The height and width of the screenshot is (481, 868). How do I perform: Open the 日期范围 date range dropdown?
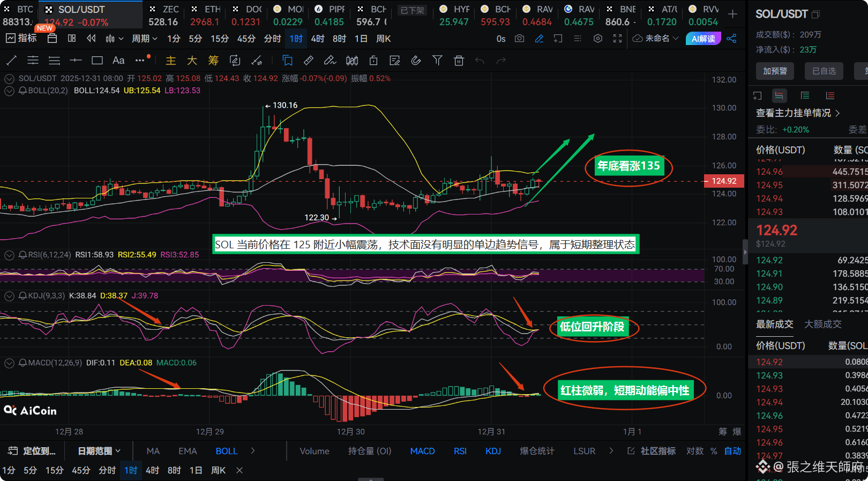coord(99,451)
